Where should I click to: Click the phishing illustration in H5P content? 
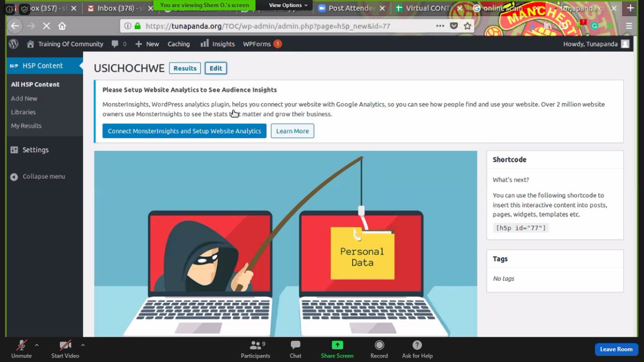286,244
